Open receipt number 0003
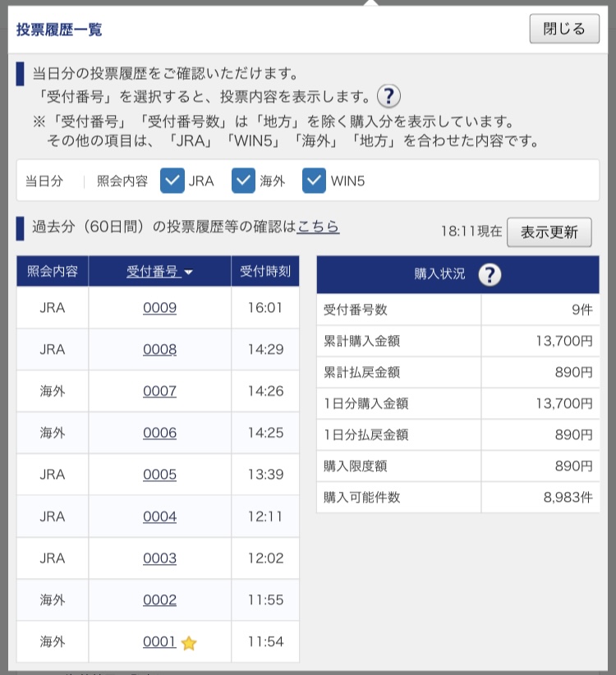 tap(159, 558)
